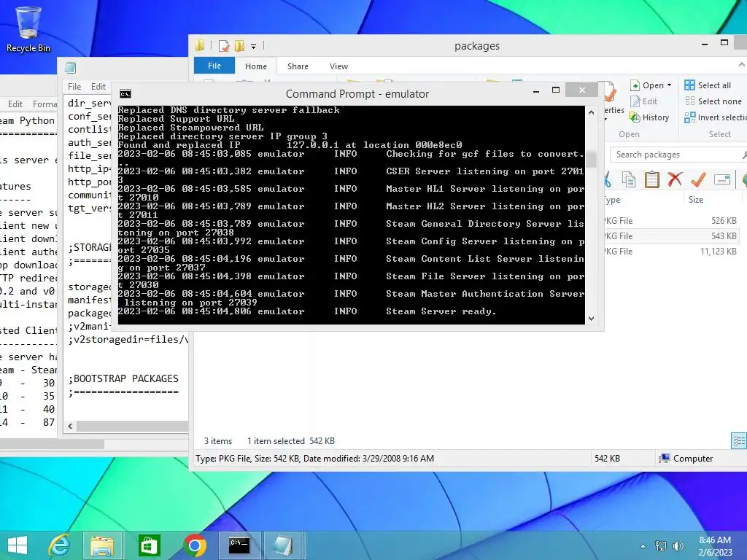Click the orange checkmark icon in the Explorer toolbar
This screenshot has width=747, height=560.
698,179
